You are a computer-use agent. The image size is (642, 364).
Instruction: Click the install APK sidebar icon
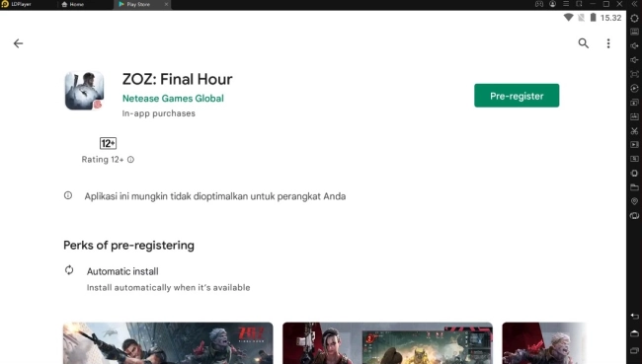pos(634,116)
